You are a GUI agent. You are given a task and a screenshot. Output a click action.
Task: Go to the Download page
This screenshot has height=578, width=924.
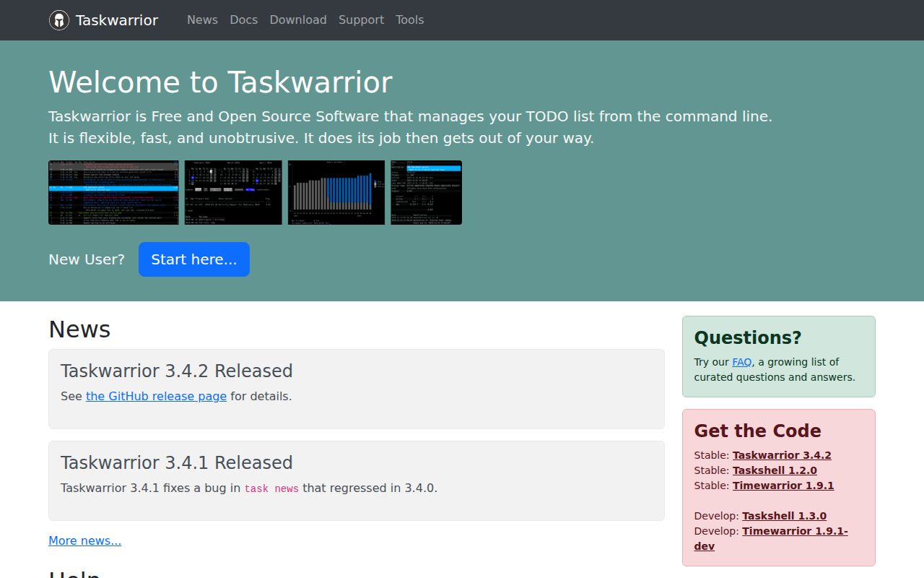pyautogui.click(x=297, y=20)
